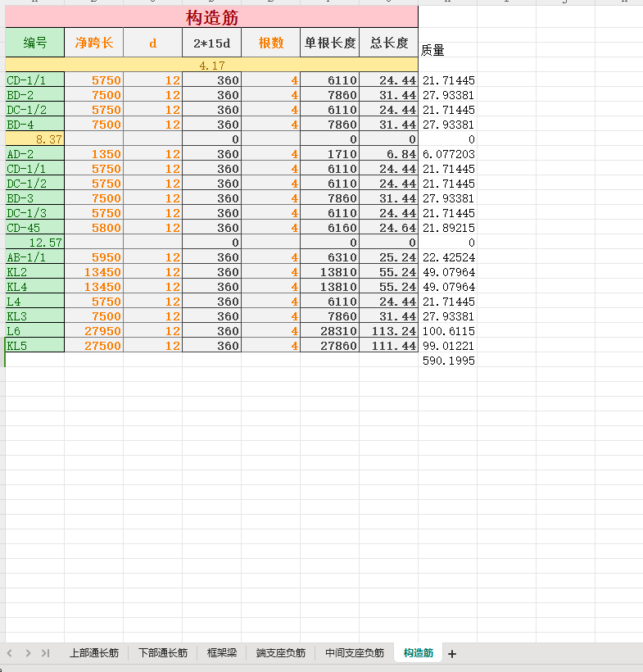
Task: Click the 28310 single length cell
Action: coord(330,331)
